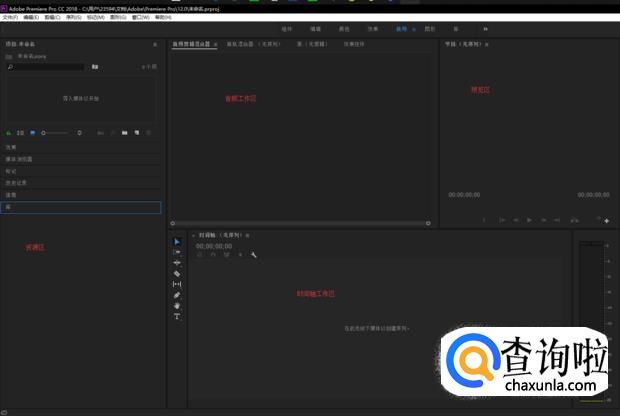The width and height of the screenshot is (620, 416).
Task: Open the 窗口(W) menu
Action: pyautogui.click(x=141, y=17)
